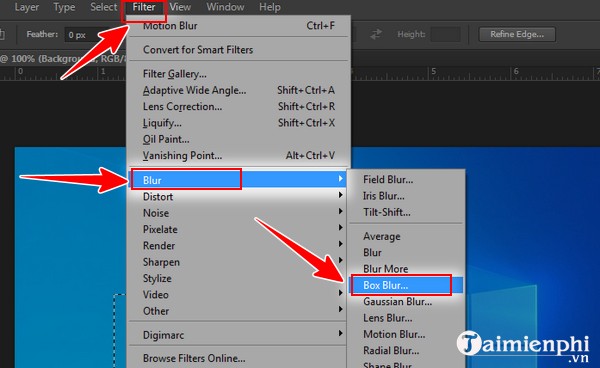Choose Motion Blur in Blur submenu
The image size is (600, 368).
406,334
